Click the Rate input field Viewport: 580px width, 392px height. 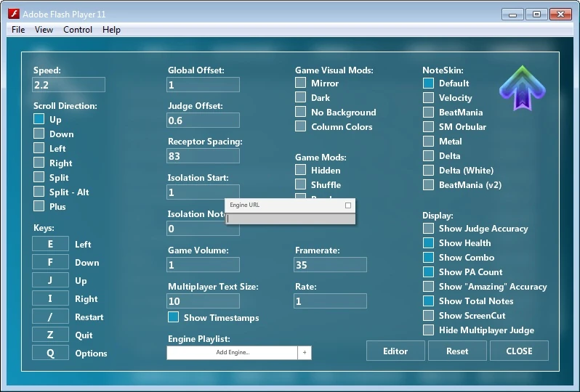pyautogui.click(x=330, y=301)
